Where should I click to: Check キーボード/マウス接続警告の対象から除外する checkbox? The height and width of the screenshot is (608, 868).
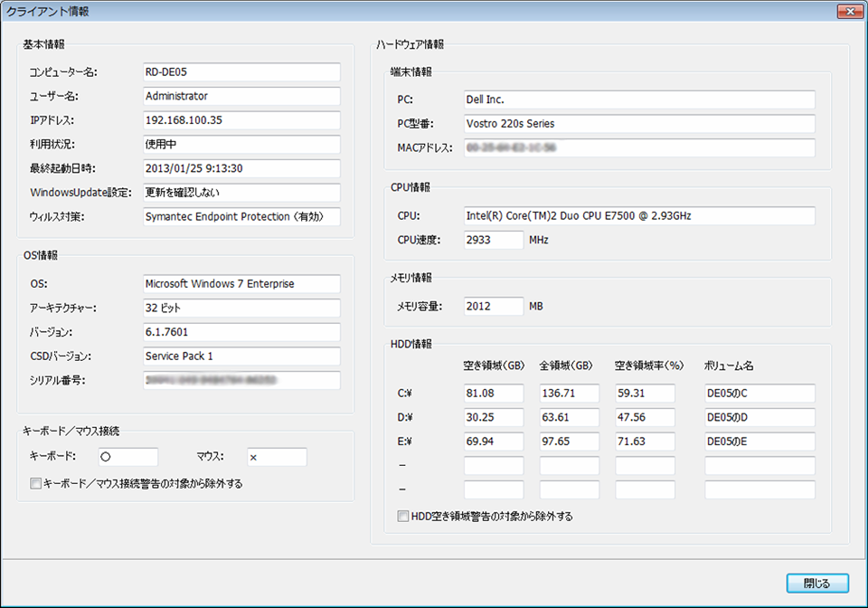(x=36, y=484)
